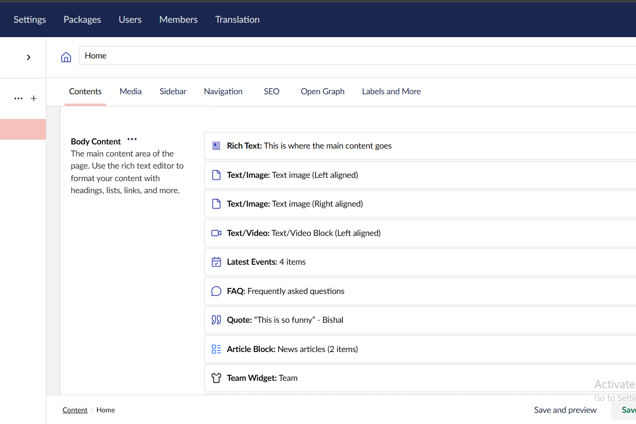Open the Open Graph tab
This screenshot has height=424, width=636.
[322, 91]
